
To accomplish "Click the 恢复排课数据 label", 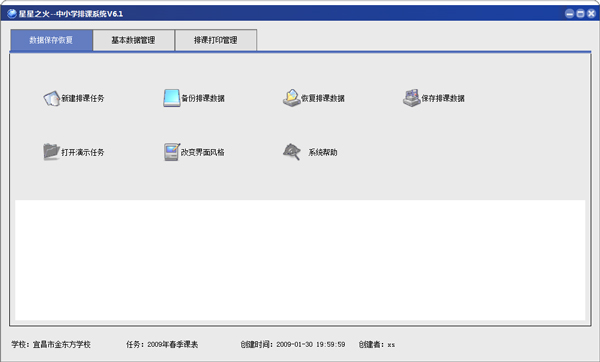I will coord(323,98).
